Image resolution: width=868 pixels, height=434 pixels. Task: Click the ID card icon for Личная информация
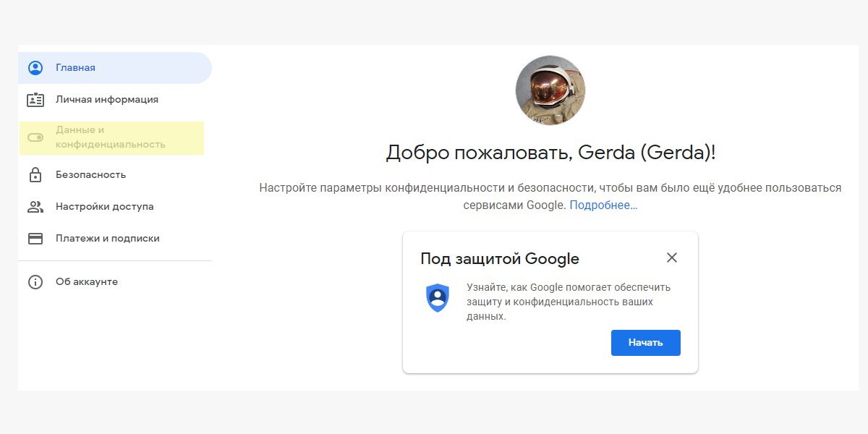pos(35,100)
